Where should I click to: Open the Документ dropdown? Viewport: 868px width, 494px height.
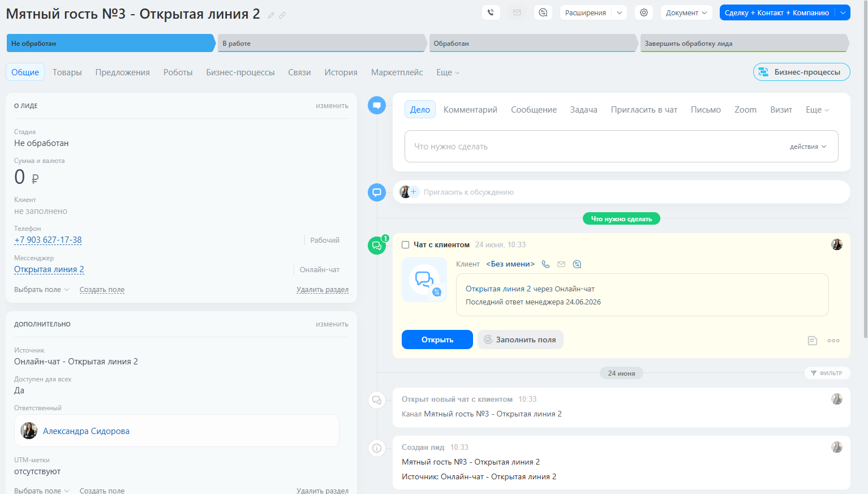(686, 12)
